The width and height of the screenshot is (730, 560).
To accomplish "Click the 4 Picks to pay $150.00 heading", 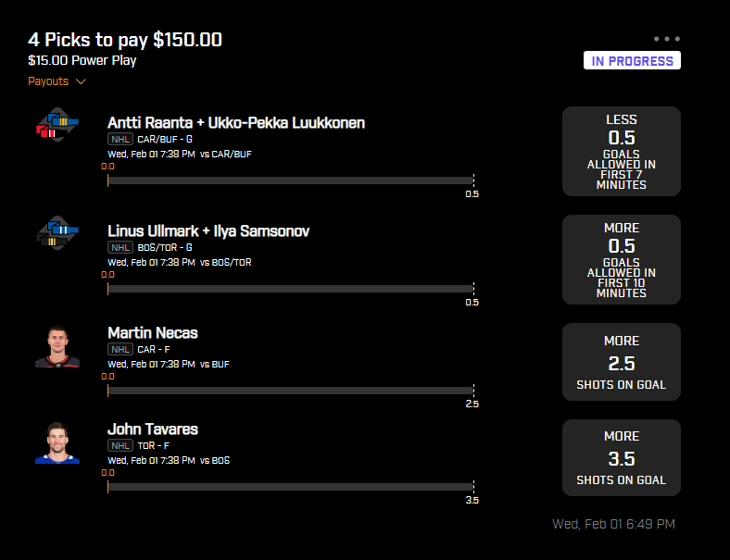I will click(x=125, y=40).
